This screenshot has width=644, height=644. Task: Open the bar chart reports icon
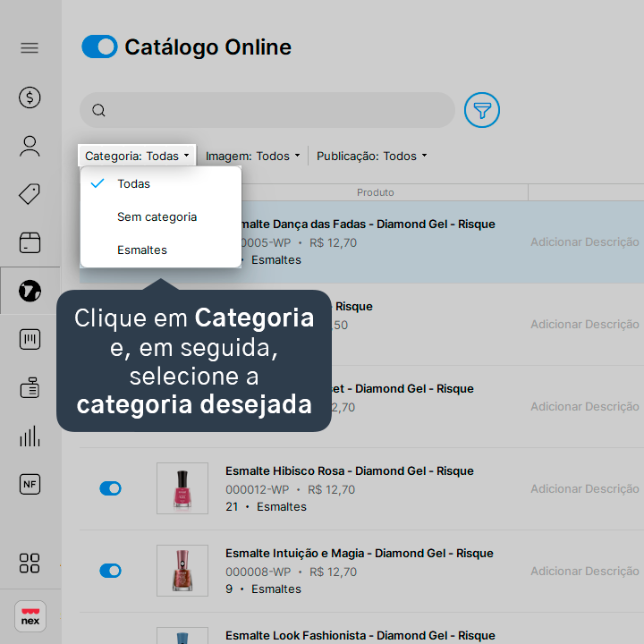click(30, 436)
